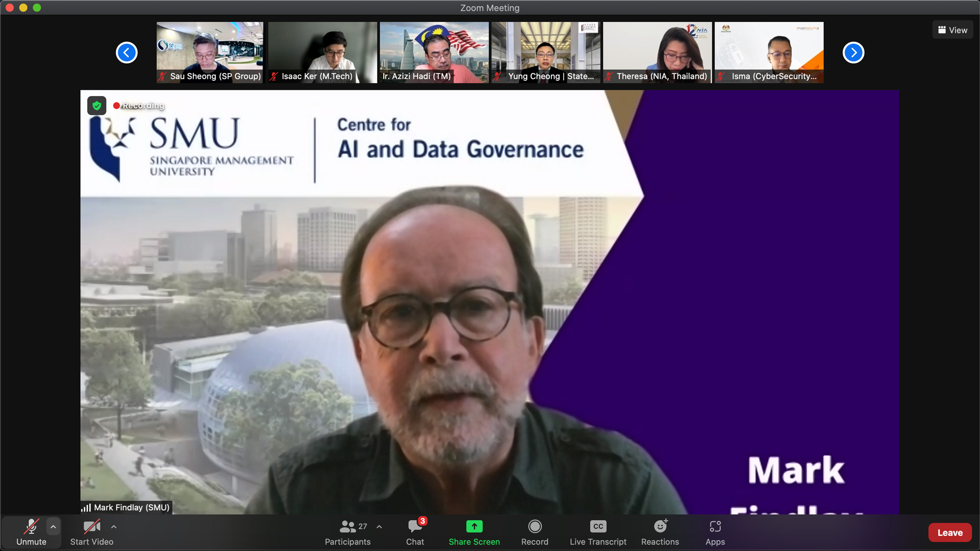980x551 pixels.
Task: Open the Chat panel
Action: 415,532
